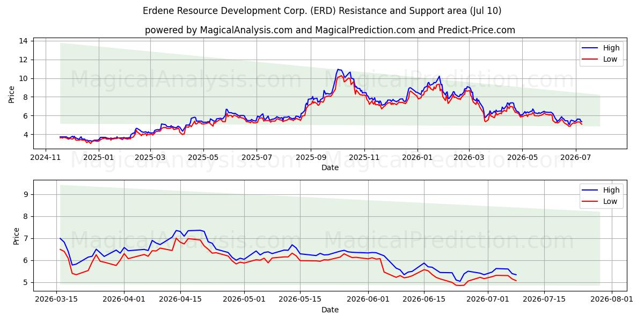Click the '2026-07-01' label on bottom chart
The width and height of the screenshot is (644, 322).
[x=488, y=300]
